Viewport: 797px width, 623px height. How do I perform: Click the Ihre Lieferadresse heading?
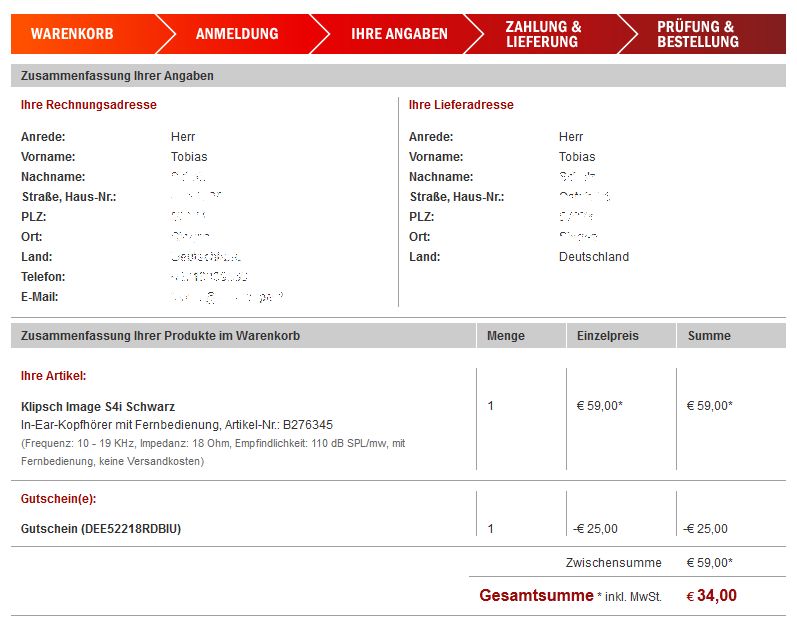click(461, 105)
